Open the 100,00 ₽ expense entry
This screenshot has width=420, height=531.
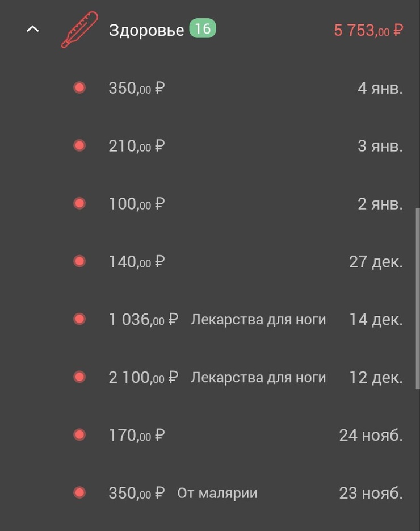pos(210,204)
